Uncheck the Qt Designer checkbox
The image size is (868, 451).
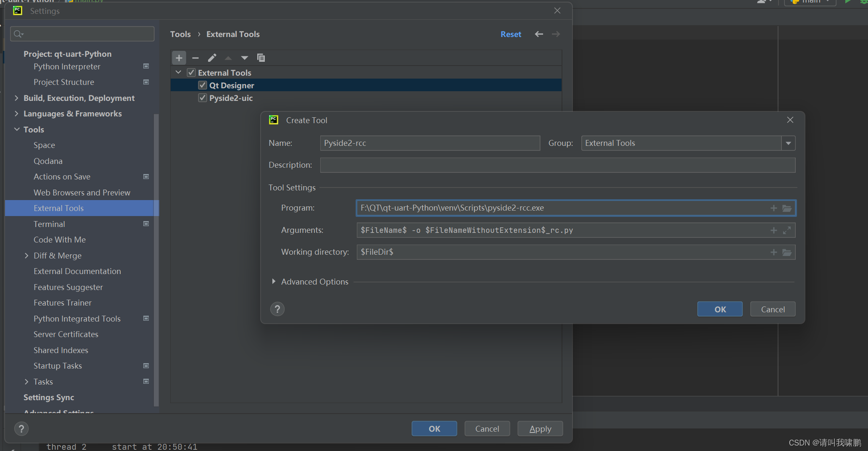pos(203,85)
